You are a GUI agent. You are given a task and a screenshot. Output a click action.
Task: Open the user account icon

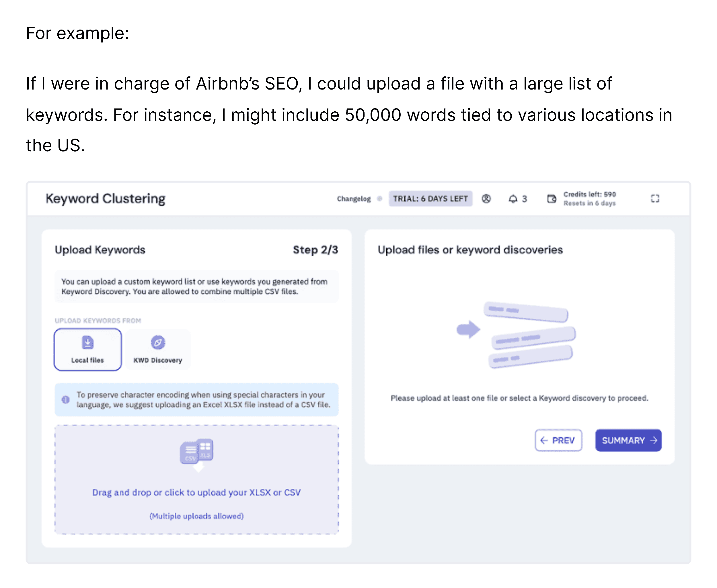pos(486,199)
